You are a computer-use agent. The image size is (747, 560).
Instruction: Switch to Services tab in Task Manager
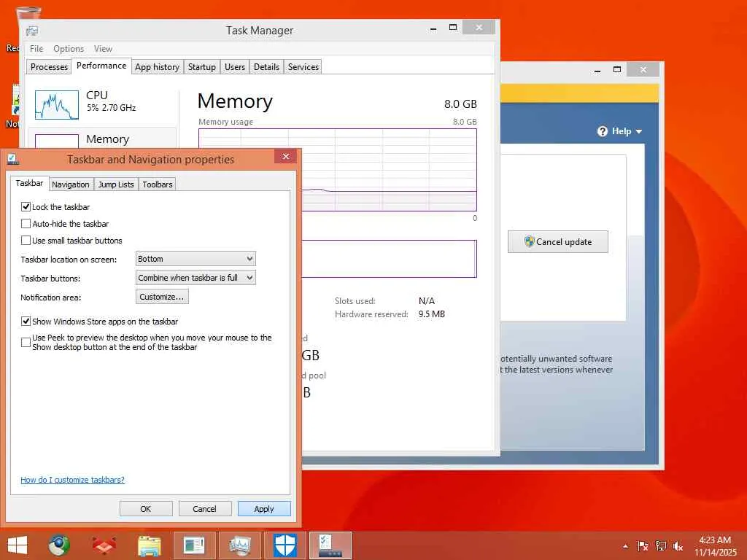coord(303,67)
